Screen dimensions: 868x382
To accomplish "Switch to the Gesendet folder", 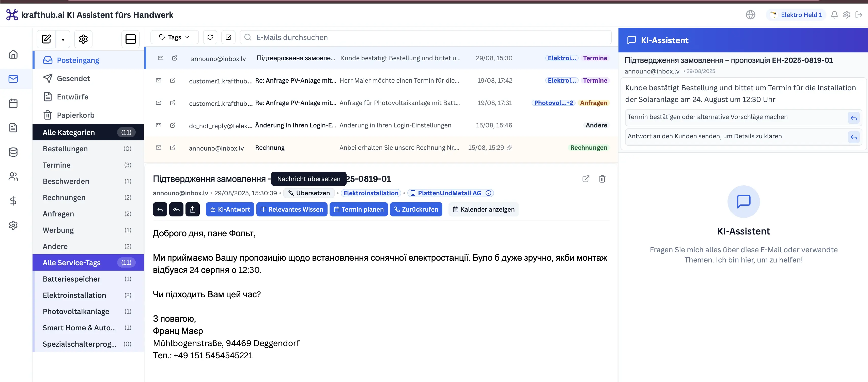I will [x=73, y=78].
